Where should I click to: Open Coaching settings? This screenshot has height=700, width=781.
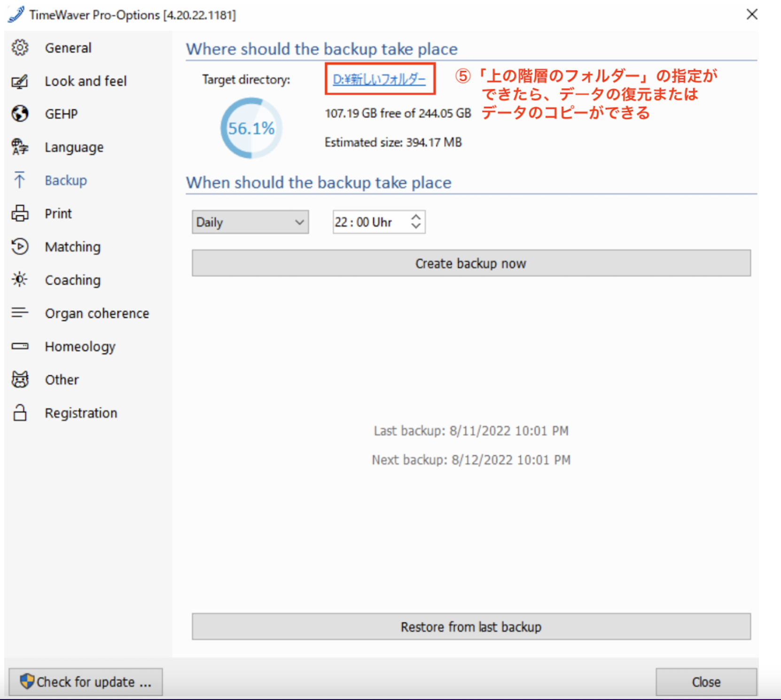coord(73,280)
